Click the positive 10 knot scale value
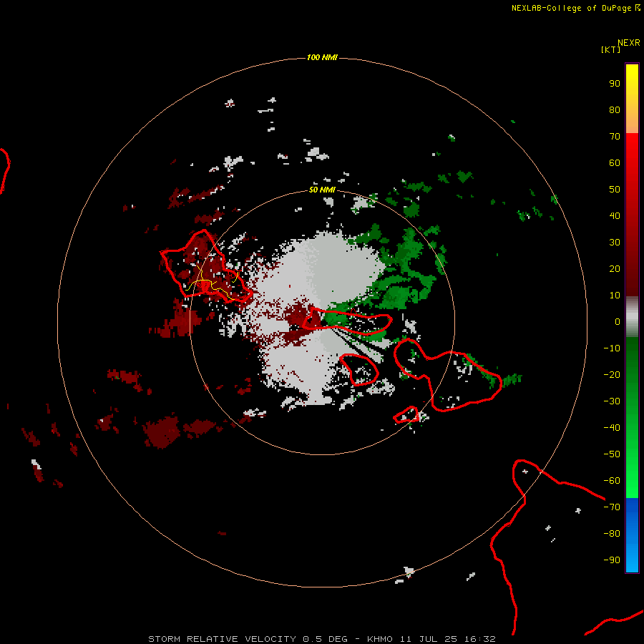644x644 pixels. [615, 296]
